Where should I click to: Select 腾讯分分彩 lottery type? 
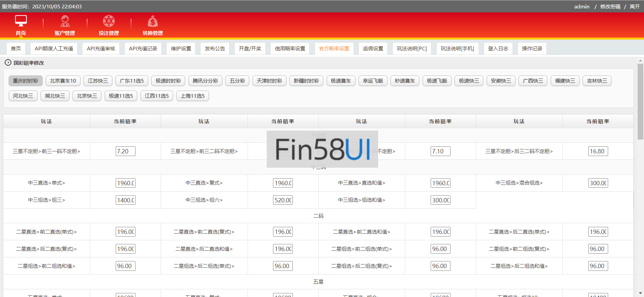click(x=205, y=81)
